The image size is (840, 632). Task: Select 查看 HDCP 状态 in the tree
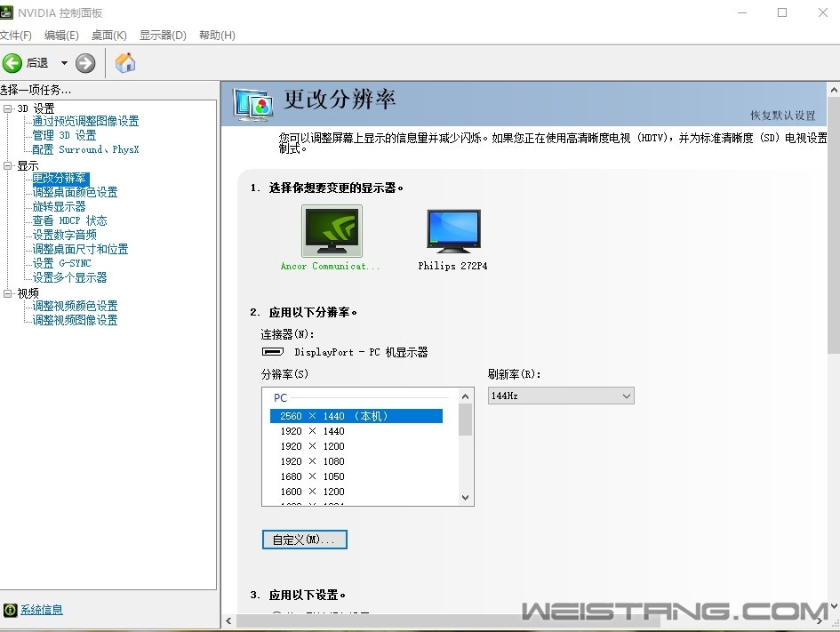coord(69,220)
